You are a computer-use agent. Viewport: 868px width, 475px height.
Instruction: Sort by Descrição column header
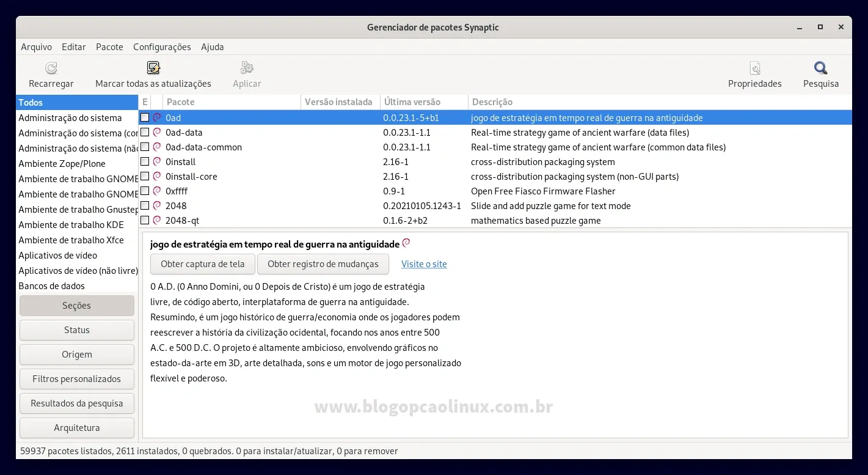pyautogui.click(x=660, y=102)
